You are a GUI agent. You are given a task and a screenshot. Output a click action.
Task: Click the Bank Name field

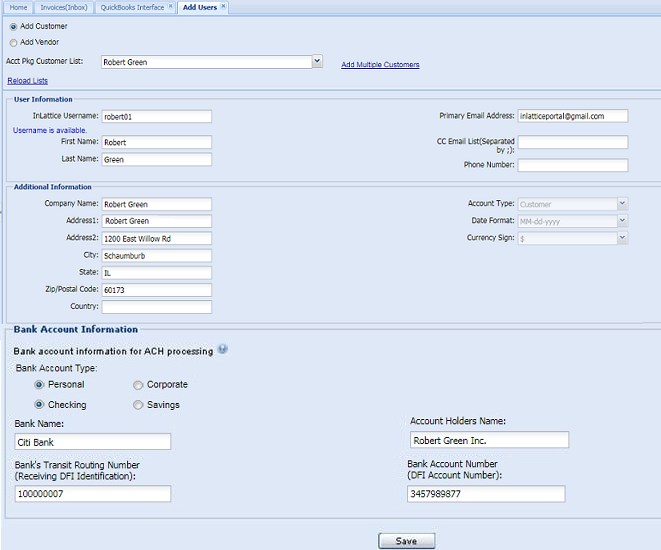click(x=92, y=442)
